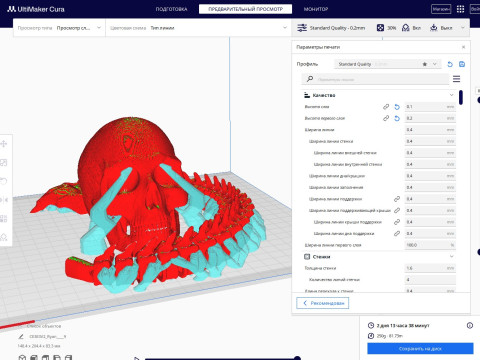
Task: Click the simulation path slider handle
Action: pyautogui.click(x=297, y=358)
